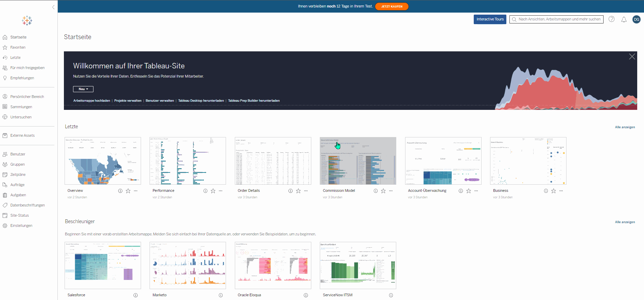Image resolution: width=644 pixels, height=300 pixels.
Task: Favorite the Overview view with star
Action: tap(128, 191)
